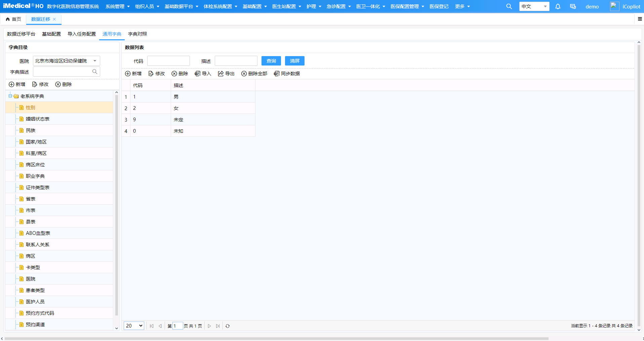
Task: Click the 查询 query button
Action: click(271, 61)
